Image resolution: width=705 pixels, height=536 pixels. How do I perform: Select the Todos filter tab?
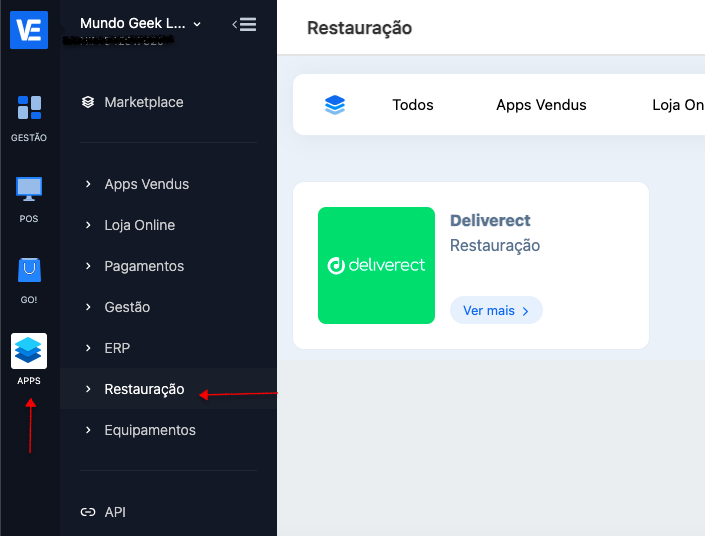(x=413, y=105)
